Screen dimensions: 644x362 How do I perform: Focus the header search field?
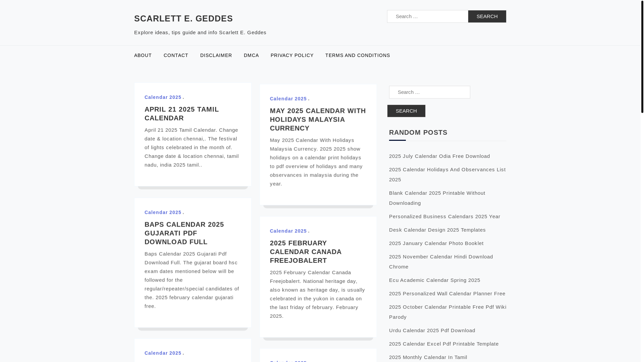pos(428,16)
